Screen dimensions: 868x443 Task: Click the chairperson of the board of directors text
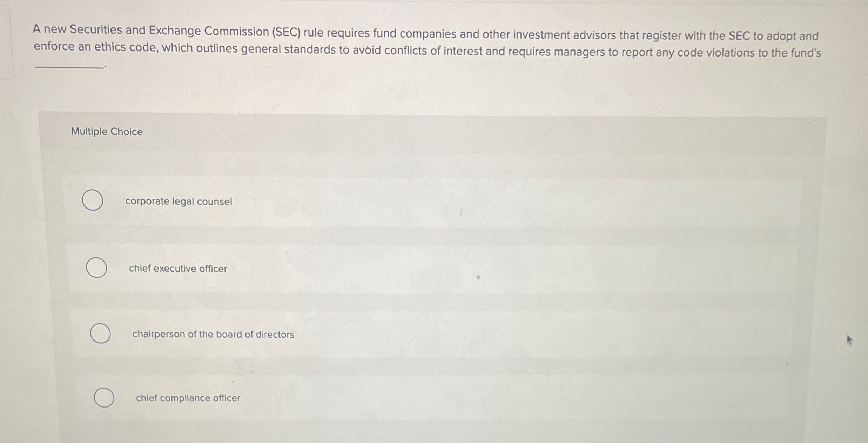click(213, 334)
